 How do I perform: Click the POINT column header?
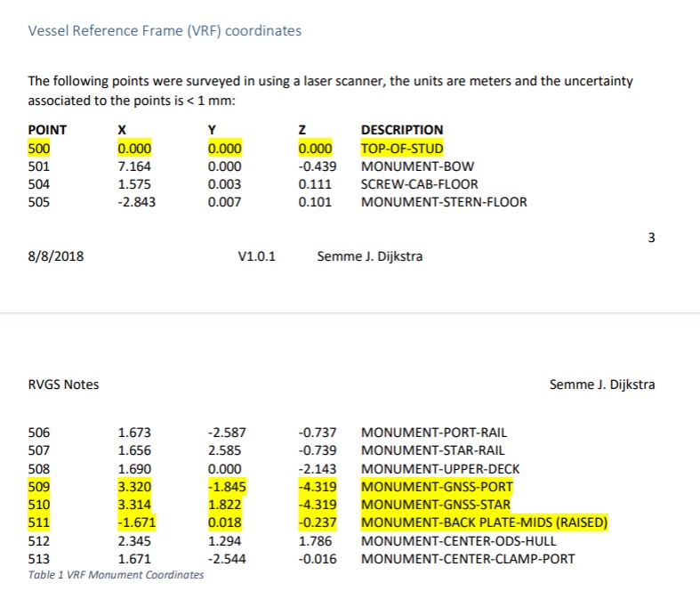[x=47, y=130]
